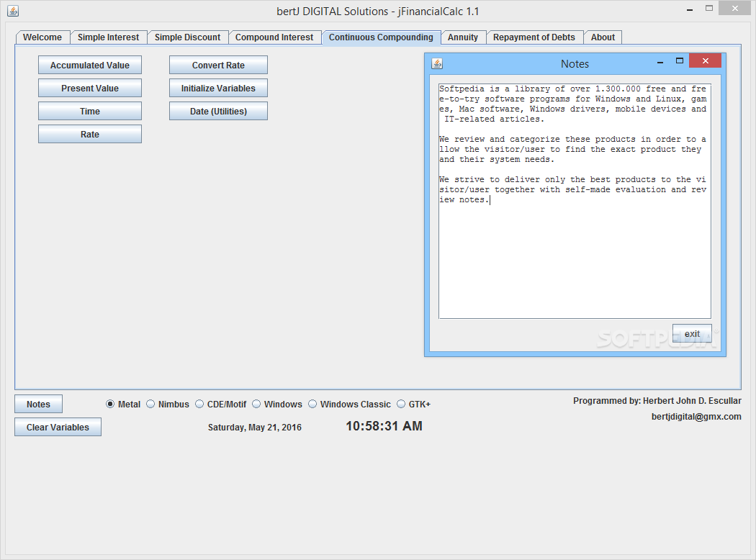756x560 pixels.
Task: Maximize the jFinancialCalc main window
Action: 708,8
